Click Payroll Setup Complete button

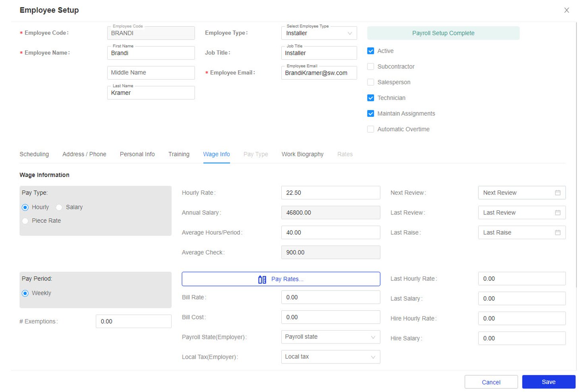point(443,33)
